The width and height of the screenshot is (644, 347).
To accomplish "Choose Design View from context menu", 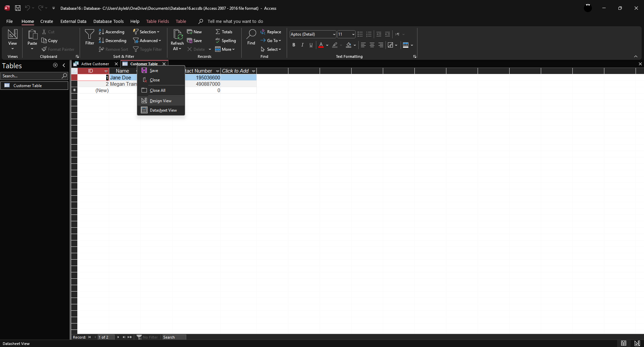I will click(161, 101).
